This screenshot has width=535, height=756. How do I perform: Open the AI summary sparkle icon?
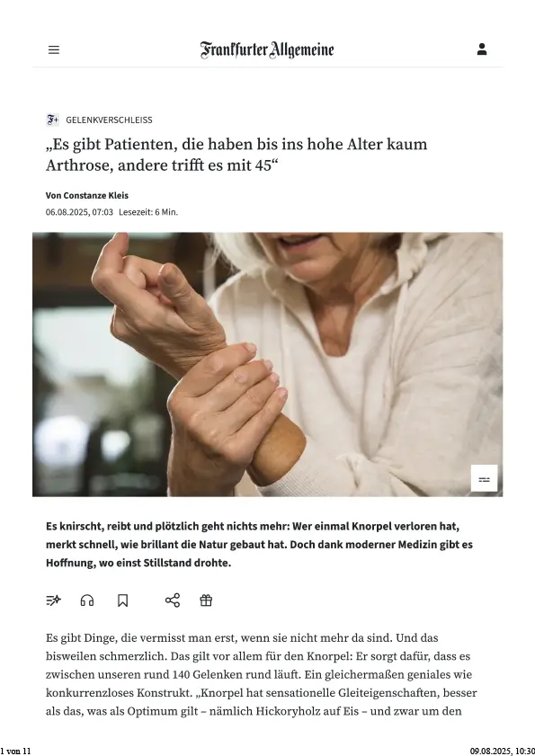[54, 600]
